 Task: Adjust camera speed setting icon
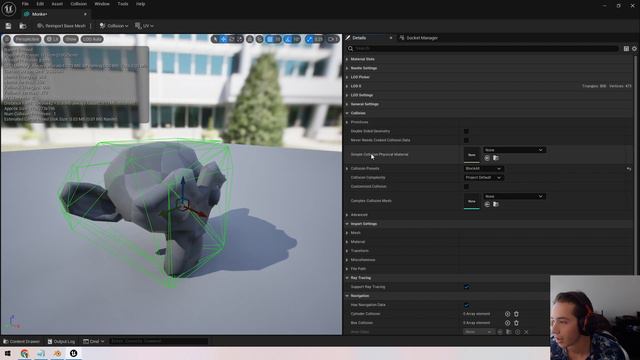pyautogui.click(x=333, y=39)
